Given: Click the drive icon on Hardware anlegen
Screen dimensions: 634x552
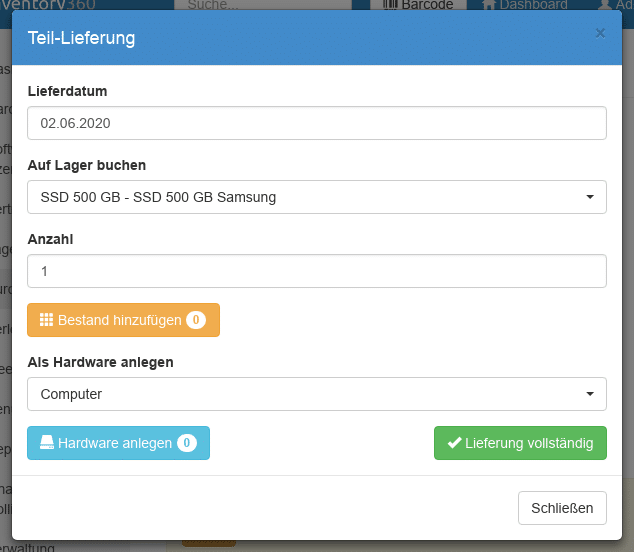Looking at the screenshot, I should 46,442.
